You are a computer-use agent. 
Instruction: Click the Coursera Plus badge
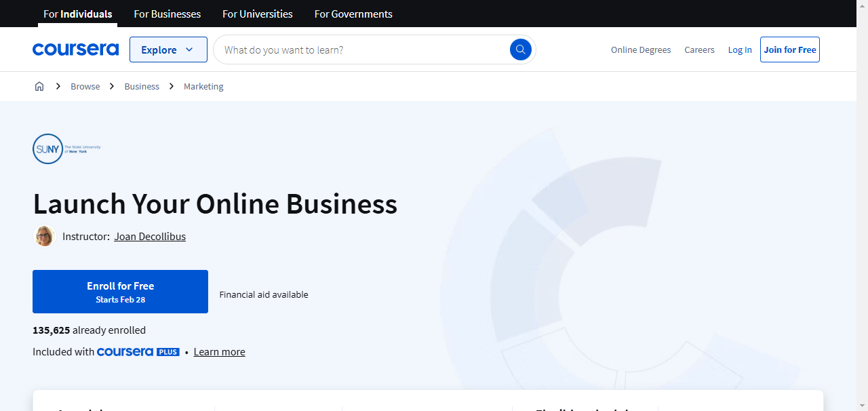[x=138, y=351]
